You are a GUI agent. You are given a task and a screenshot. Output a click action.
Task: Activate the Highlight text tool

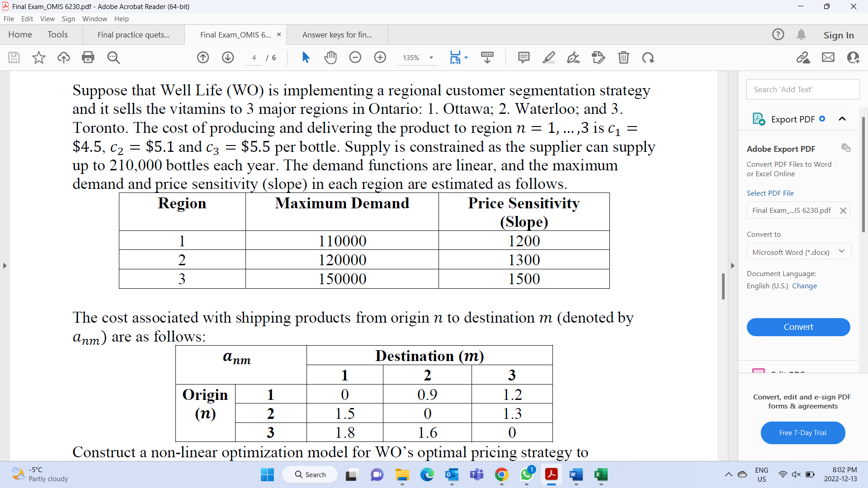click(549, 57)
